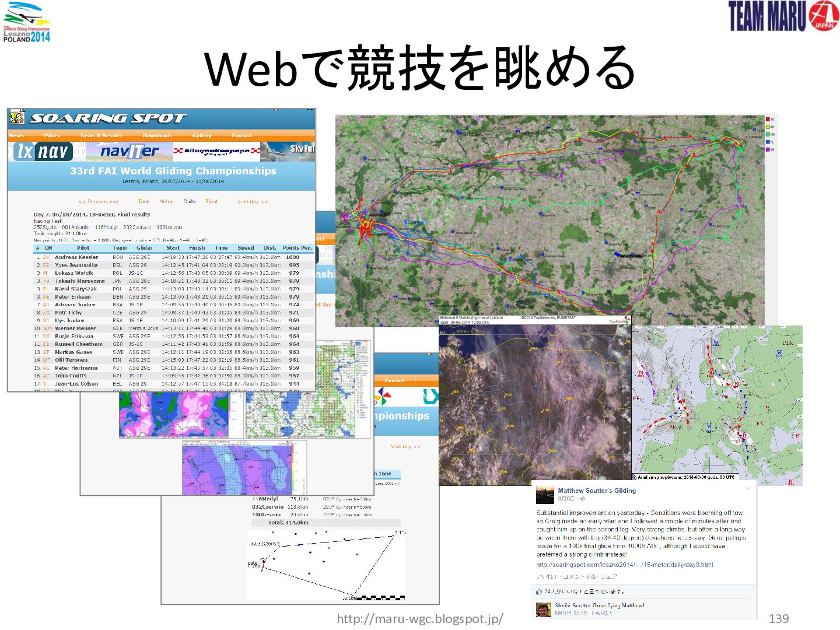Click シェア under the Facebook post
Viewport: 840px width, 630px height.
[608, 577]
